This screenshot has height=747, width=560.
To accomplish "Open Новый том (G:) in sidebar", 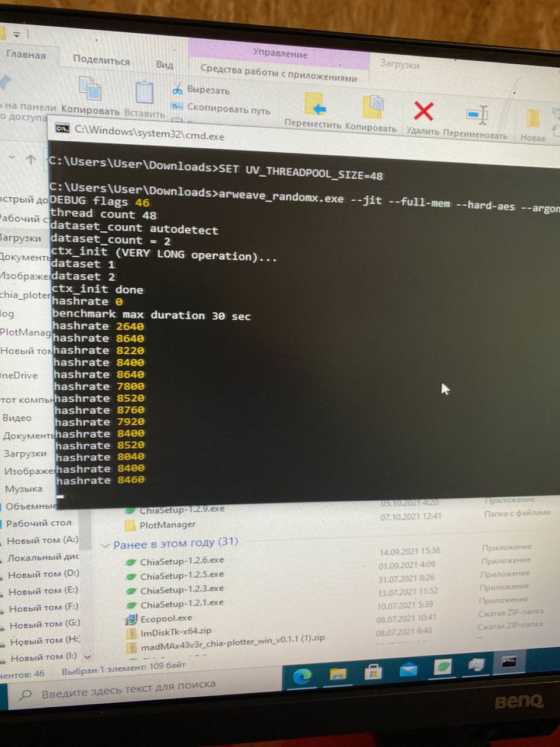I will pyautogui.click(x=45, y=624).
